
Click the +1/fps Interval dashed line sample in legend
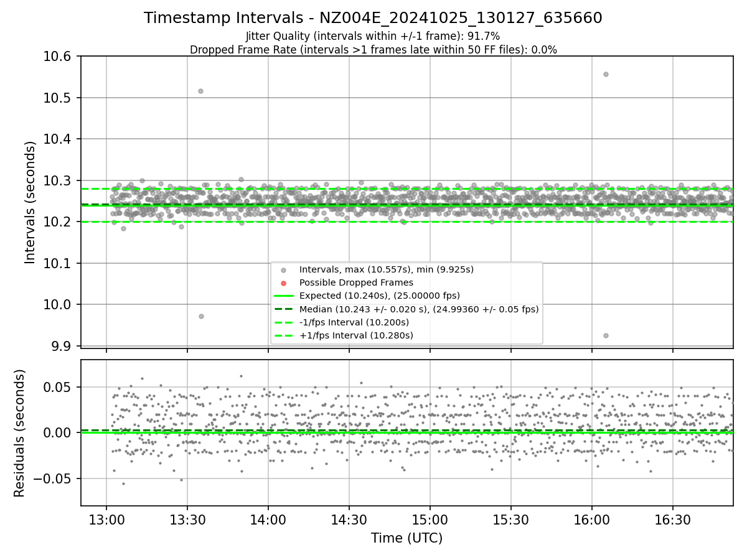point(284,335)
